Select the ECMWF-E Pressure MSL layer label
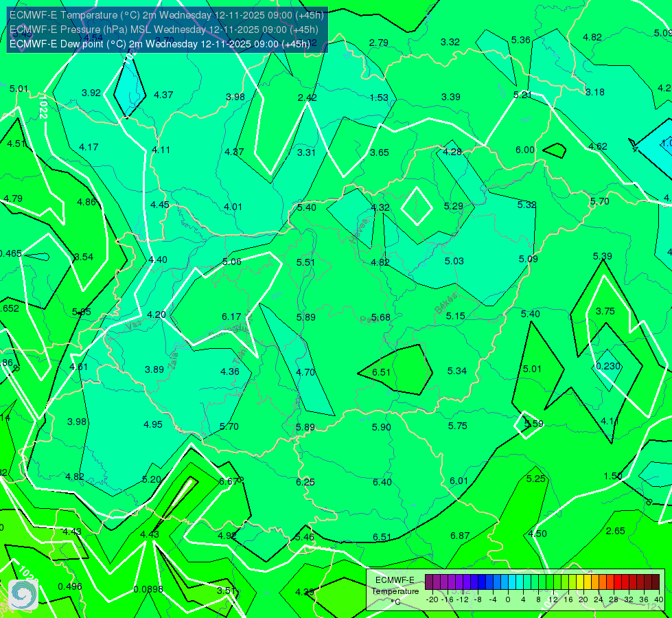Screen dimensions: 672x618 click(x=164, y=30)
